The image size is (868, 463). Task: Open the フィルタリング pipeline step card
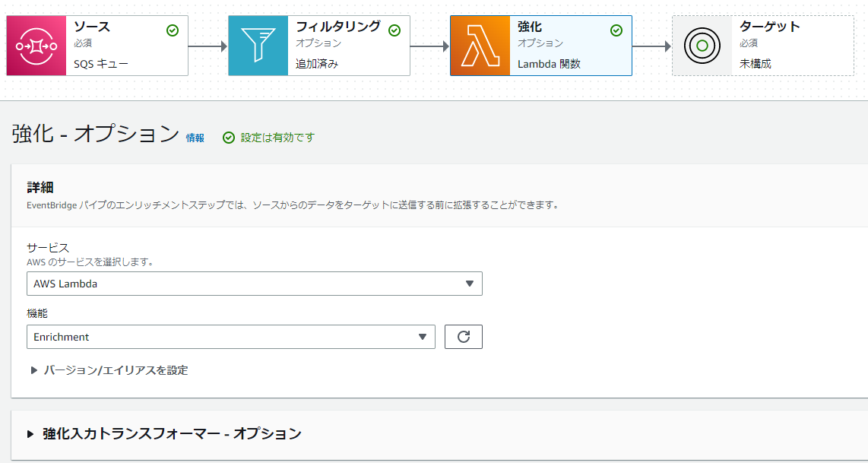pyautogui.click(x=319, y=46)
